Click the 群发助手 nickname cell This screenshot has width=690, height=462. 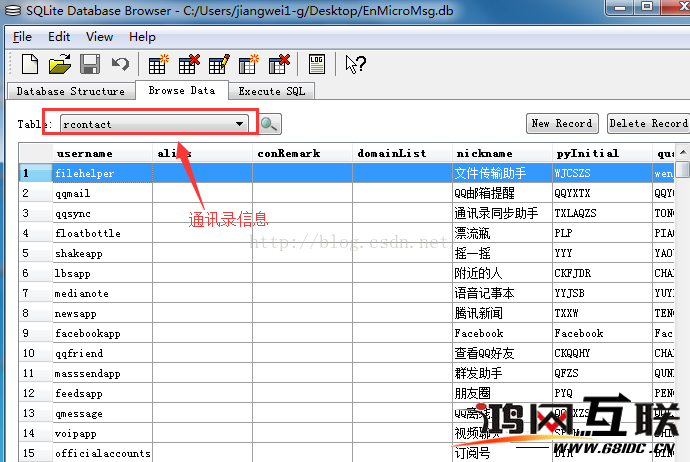point(502,374)
